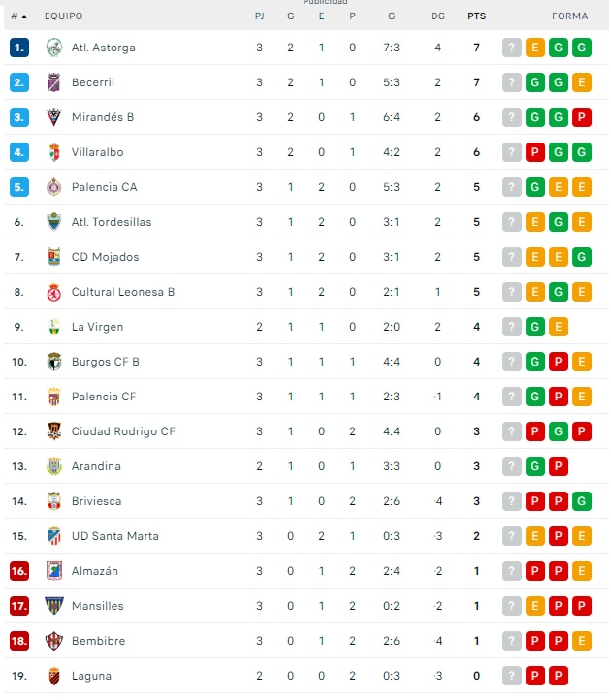The image size is (611, 700).
Task: Click the Bembibre club crest
Action: tap(54, 641)
